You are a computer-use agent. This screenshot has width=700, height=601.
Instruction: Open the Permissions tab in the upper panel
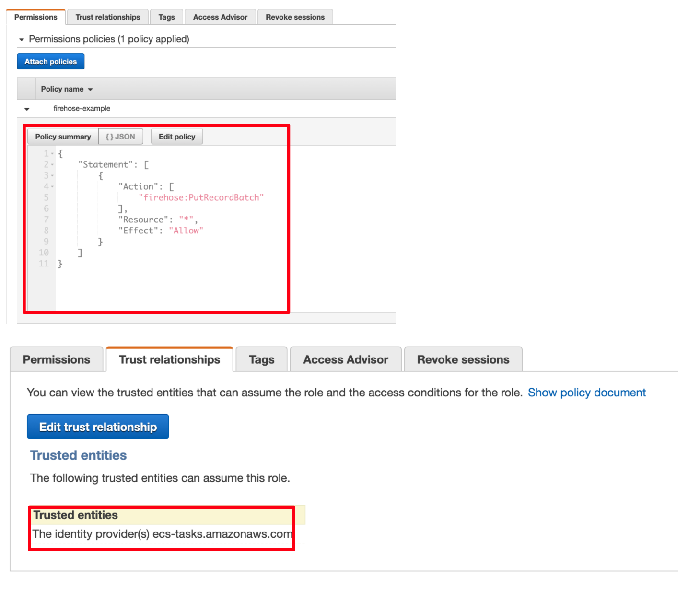(35, 17)
